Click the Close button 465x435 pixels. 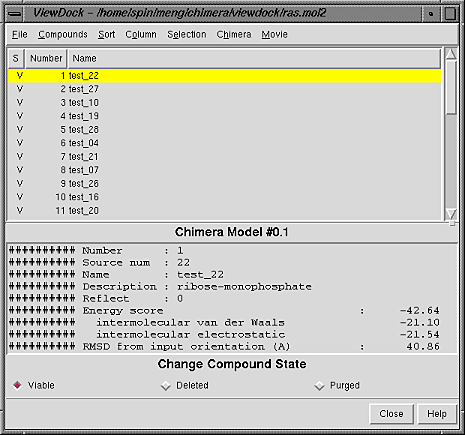[391, 414]
